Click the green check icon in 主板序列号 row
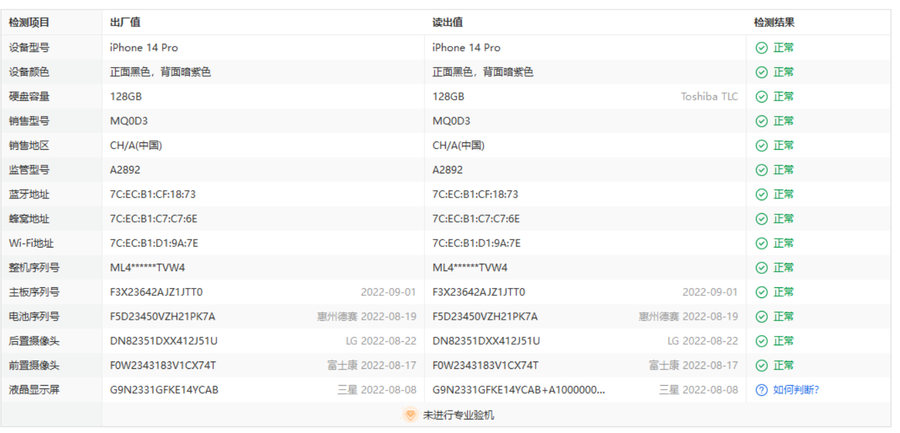 [761, 292]
